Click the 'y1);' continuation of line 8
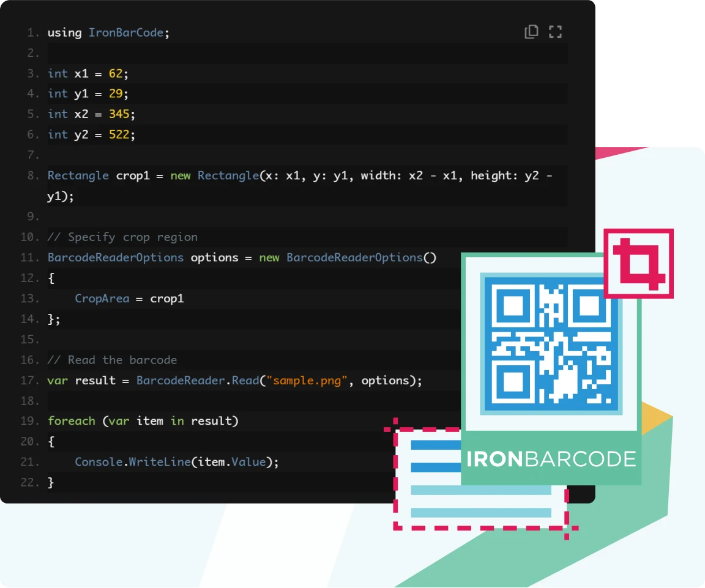705x588 pixels. pos(61,196)
